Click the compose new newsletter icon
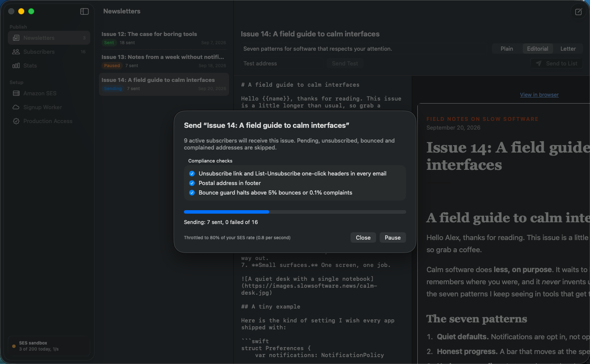The height and width of the screenshot is (364, 590). pyautogui.click(x=578, y=12)
